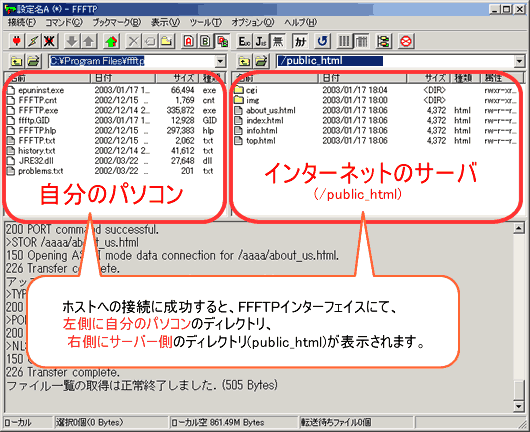Click the log pane scroll-down arrow

(x=519, y=406)
